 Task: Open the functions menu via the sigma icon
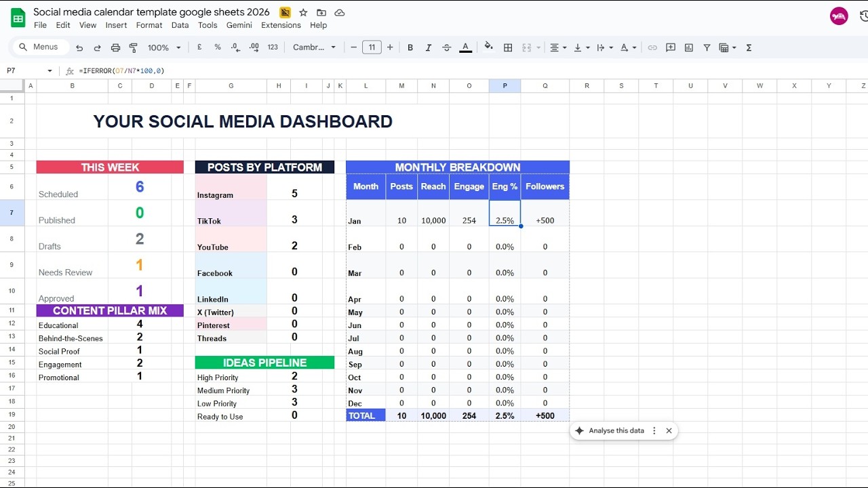pos(749,47)
